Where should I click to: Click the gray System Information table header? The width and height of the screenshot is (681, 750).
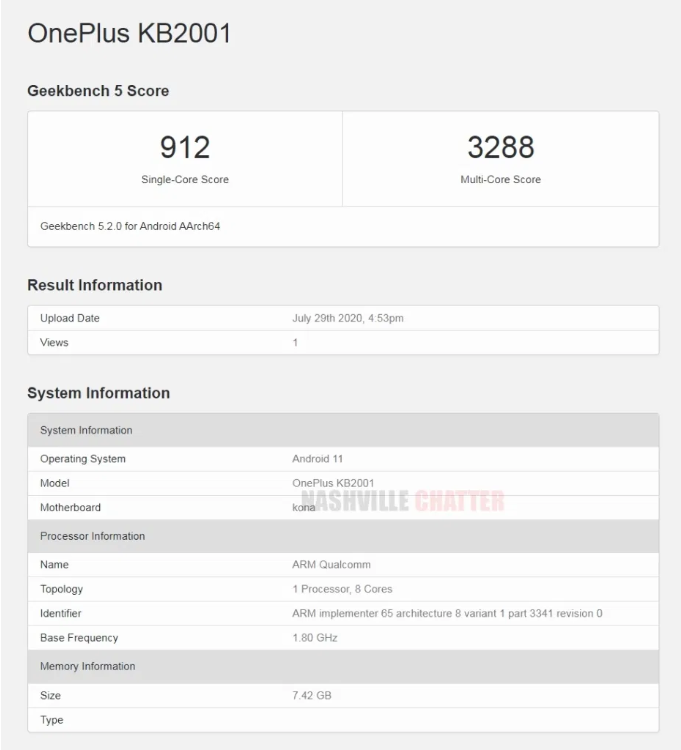click(343, 430)
